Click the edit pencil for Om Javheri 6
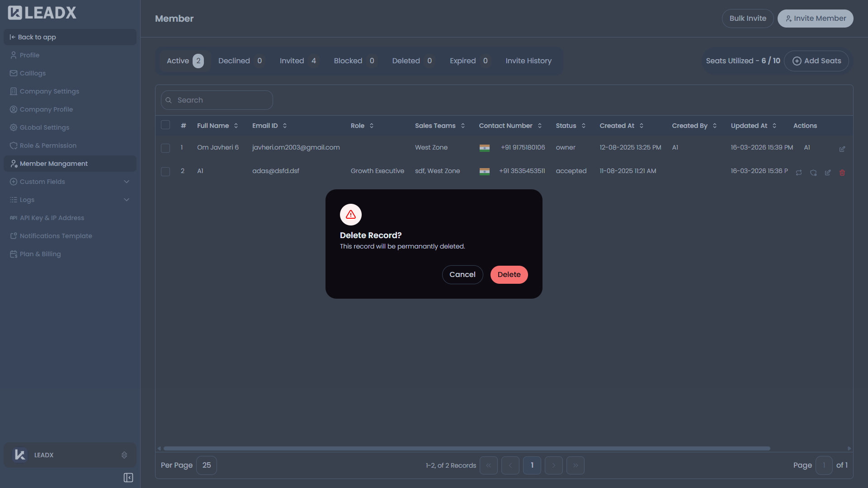868x488 pixels. pos(843,149)
